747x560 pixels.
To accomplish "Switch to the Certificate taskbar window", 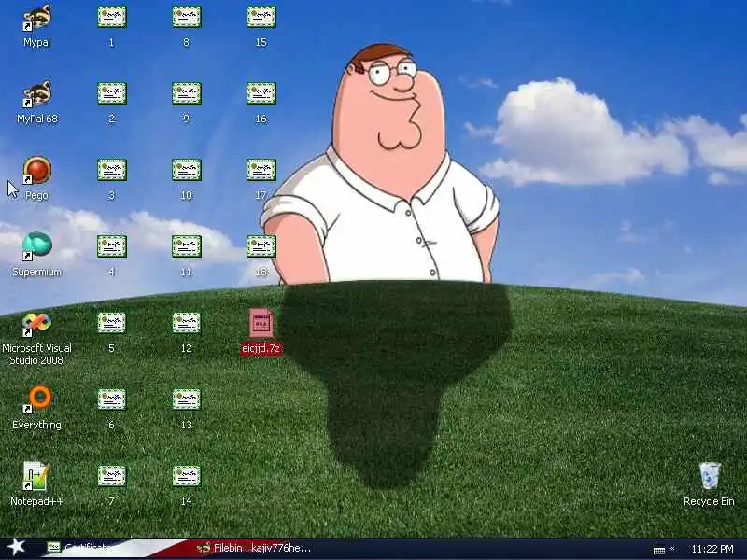I will [78, 548].
